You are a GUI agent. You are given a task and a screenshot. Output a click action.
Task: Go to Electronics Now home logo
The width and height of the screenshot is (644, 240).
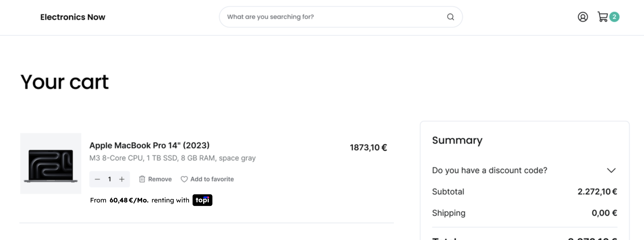tap(73, 17)
